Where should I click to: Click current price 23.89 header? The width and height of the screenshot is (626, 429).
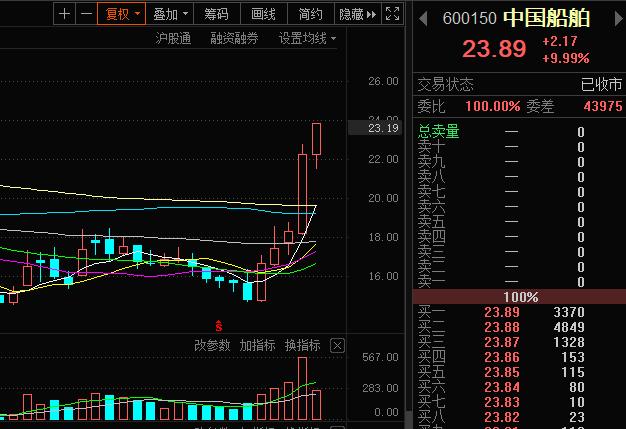494,49
